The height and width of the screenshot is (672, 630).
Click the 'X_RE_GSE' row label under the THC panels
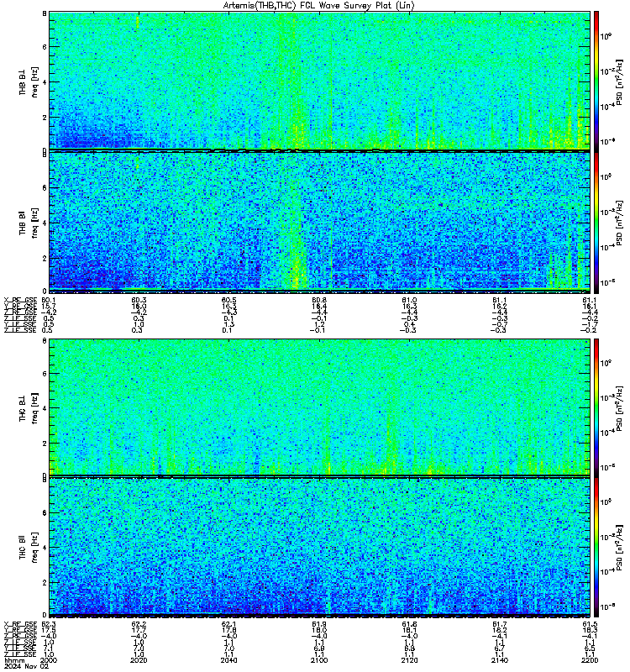tap(20, 624)
